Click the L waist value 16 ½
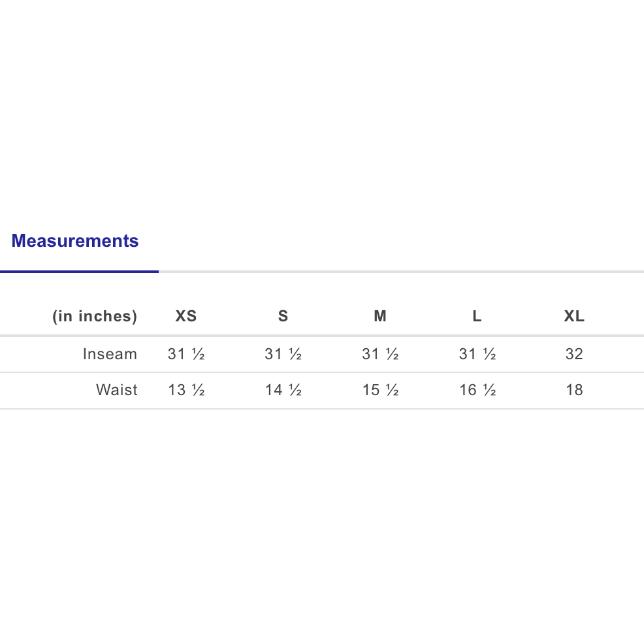644x644 pixels. pos(477,390)
